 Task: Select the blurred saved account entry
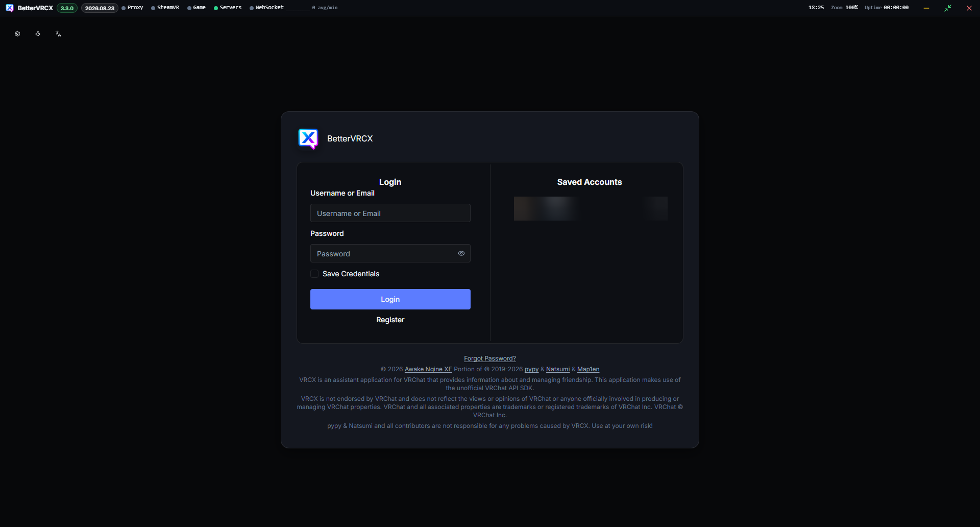[591, 208]
